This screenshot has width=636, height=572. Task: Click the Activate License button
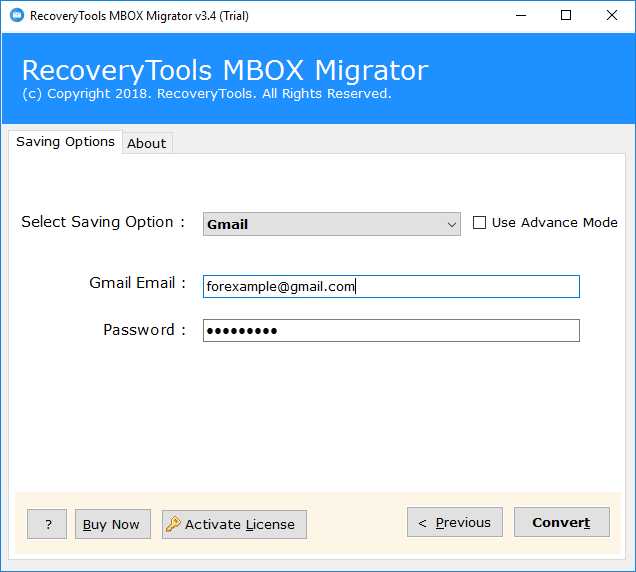tap(234, 524)
